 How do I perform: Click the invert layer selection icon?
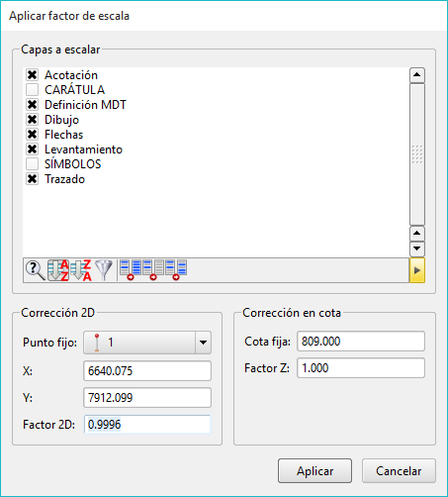(176, 270)
